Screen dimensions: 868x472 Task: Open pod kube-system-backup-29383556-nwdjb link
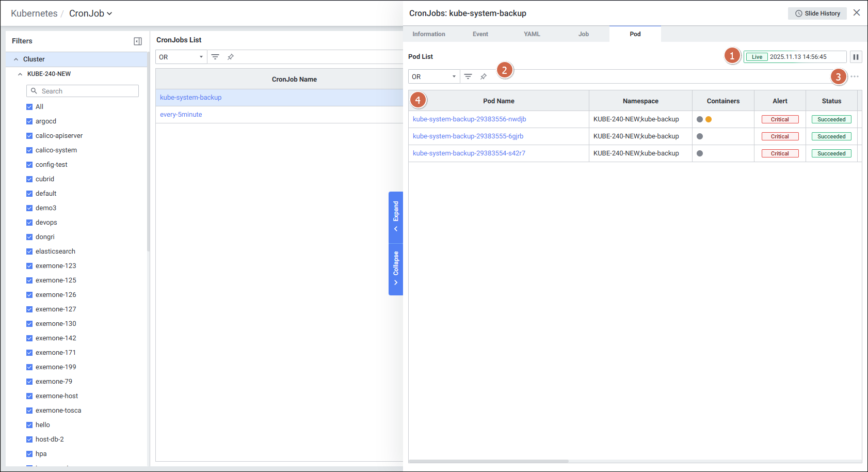click(469, 119)
